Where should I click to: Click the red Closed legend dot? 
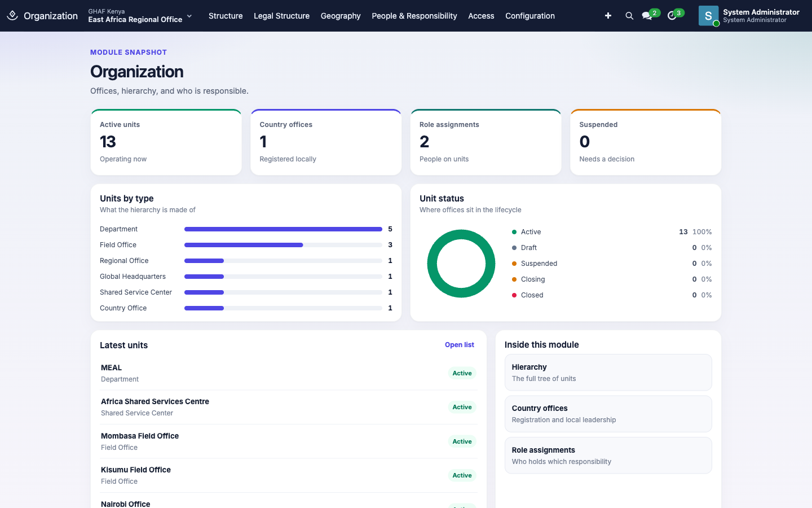coord(514,295)
